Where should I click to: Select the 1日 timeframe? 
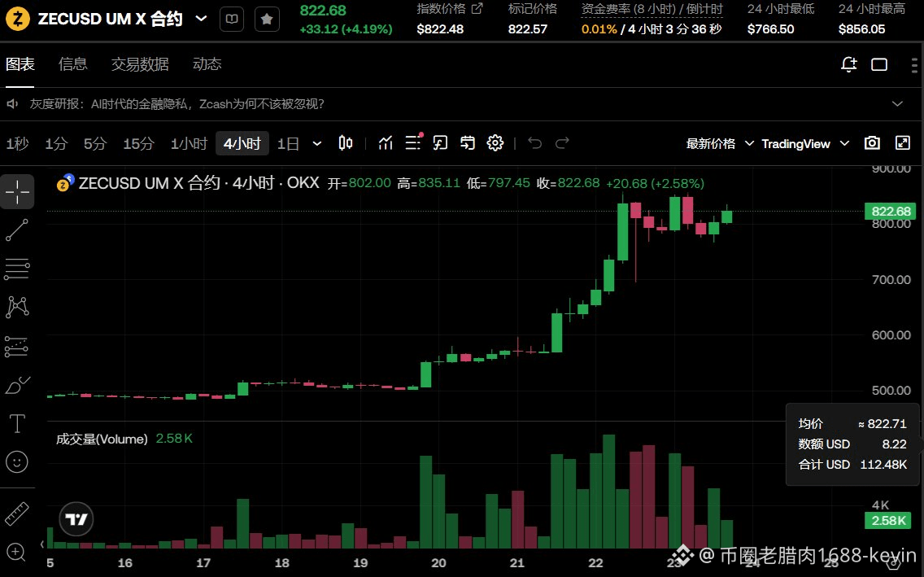coord(288,144)
